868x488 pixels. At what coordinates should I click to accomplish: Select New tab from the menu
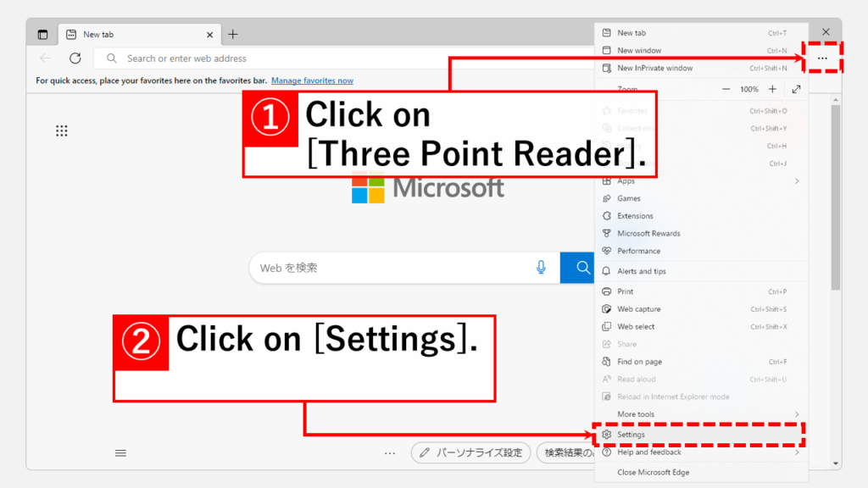click(701, 33)
